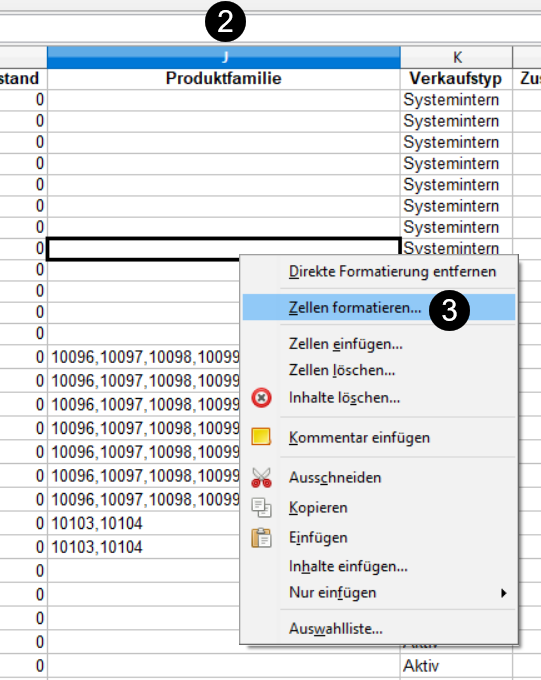Click the red delete contents icon
541x680 pixels.
tap(262, 398)
